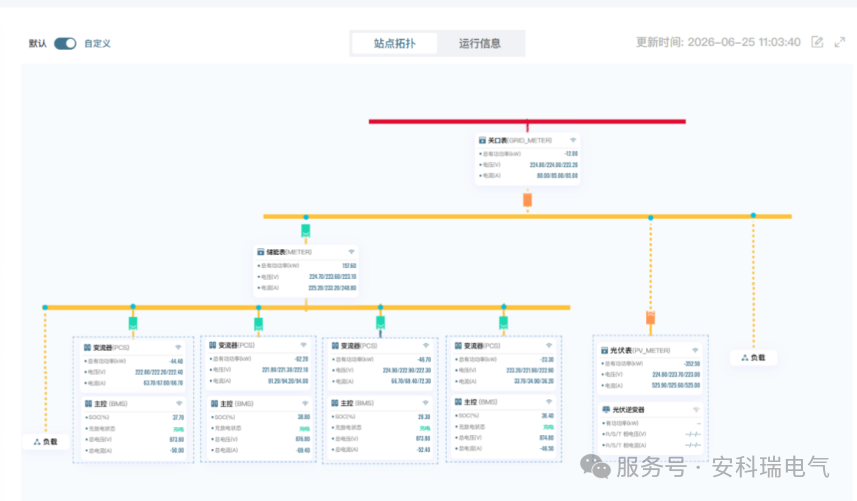Click the 储能表(METER) title
Screen dimensions: 857x501
(289, 252)
